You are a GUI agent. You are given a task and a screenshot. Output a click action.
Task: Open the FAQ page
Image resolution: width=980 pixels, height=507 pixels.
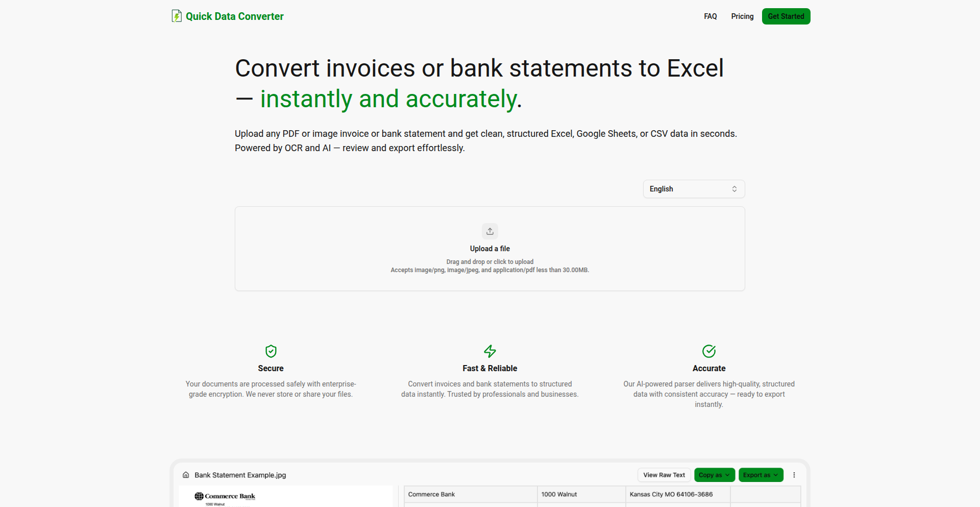(710, 16)
